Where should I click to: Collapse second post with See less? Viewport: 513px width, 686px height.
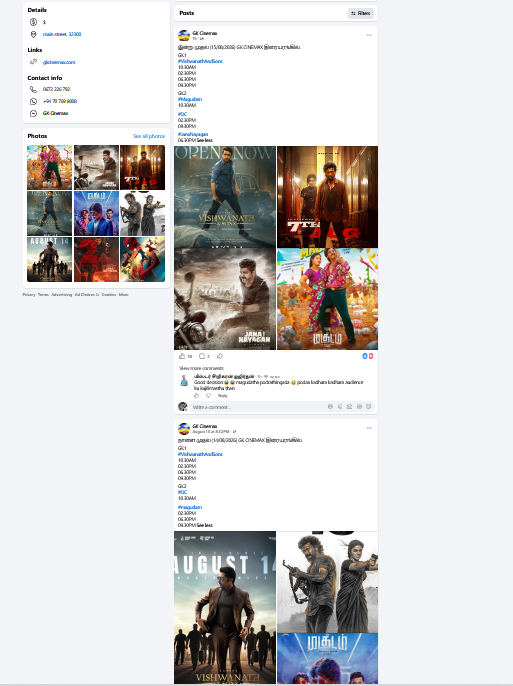pos(205,525)
